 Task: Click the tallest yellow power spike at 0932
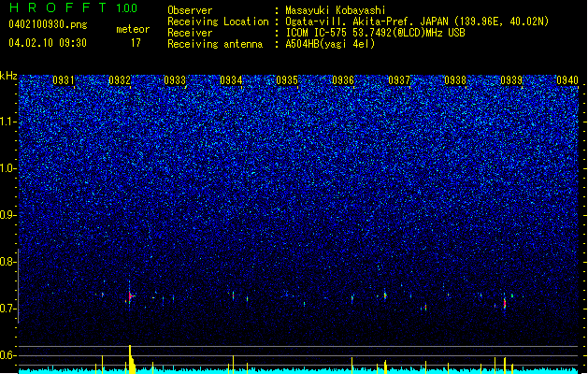pos(130,359)
